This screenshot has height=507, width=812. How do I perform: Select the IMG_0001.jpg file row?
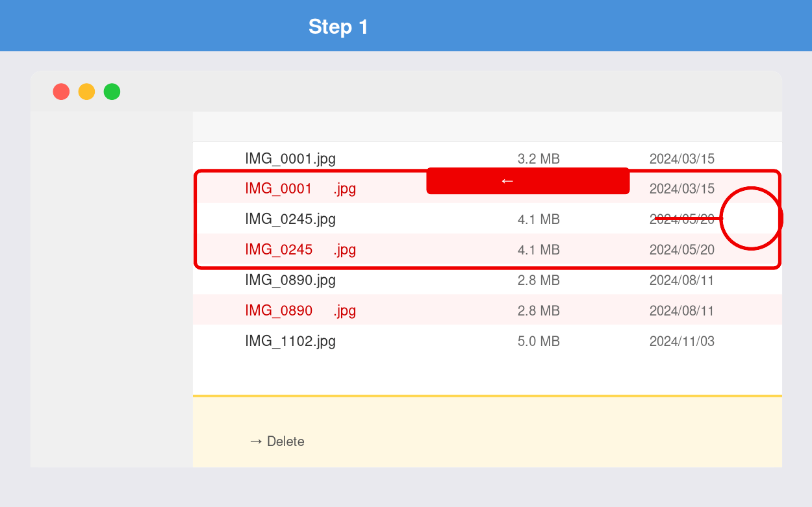click(290, 158)
